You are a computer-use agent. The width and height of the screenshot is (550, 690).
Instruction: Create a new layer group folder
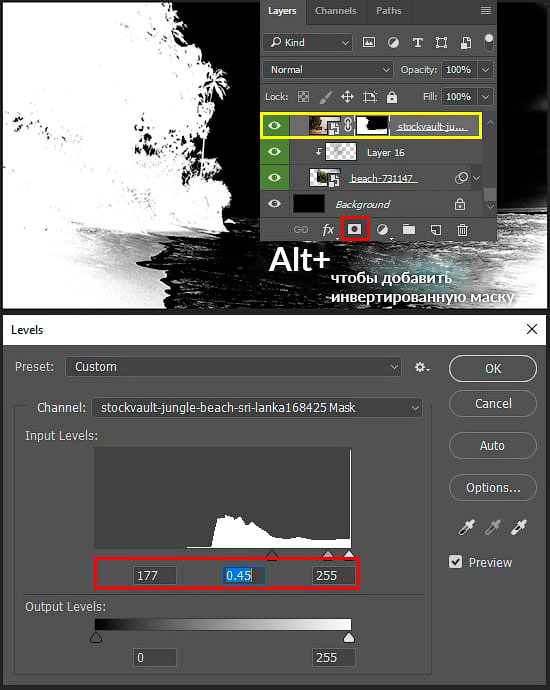coord(409,229)
